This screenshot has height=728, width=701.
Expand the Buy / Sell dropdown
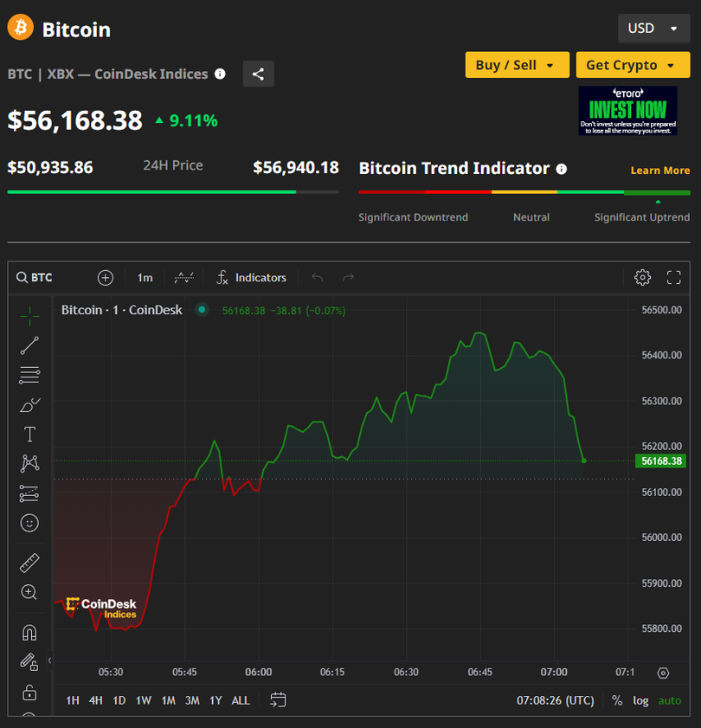[516, 65]
